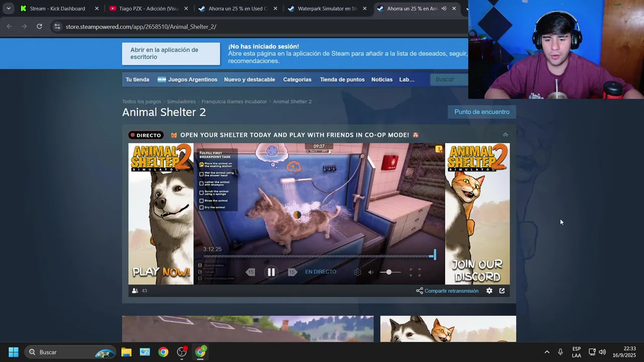Close the Waterpark Simulator tab
Image resolution: width=644 pixels, height=362 pixels.
tap(365, 9)
